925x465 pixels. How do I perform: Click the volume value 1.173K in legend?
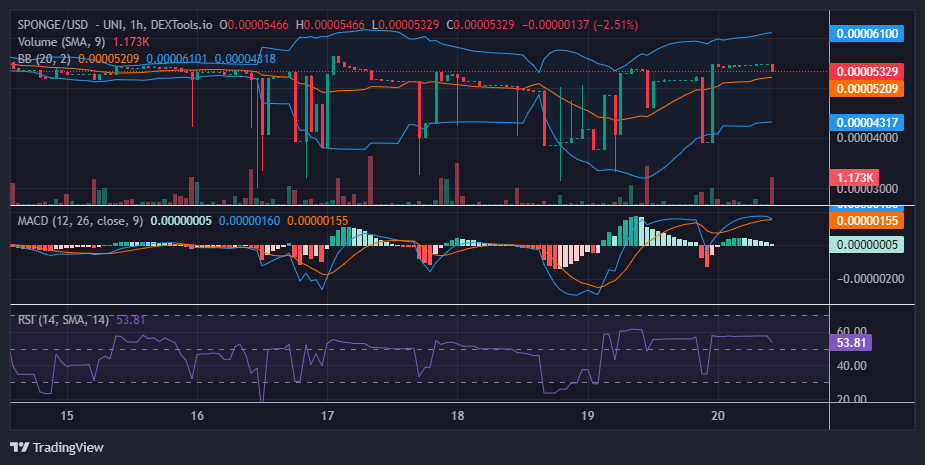[131, 42]
